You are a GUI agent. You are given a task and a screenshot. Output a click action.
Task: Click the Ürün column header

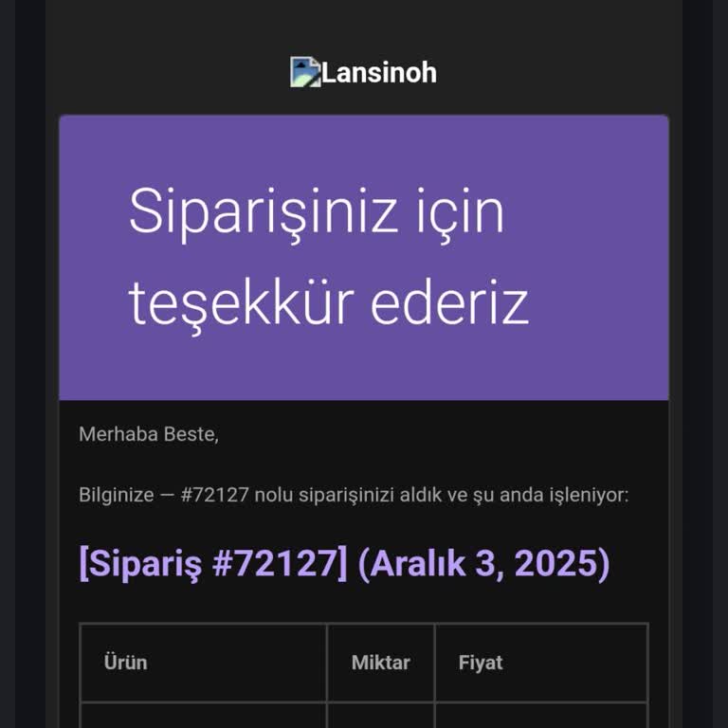coord(125,663)
